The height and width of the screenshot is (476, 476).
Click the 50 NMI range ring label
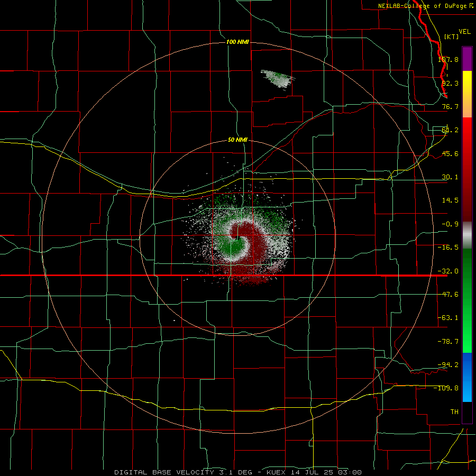click(237, 140)
